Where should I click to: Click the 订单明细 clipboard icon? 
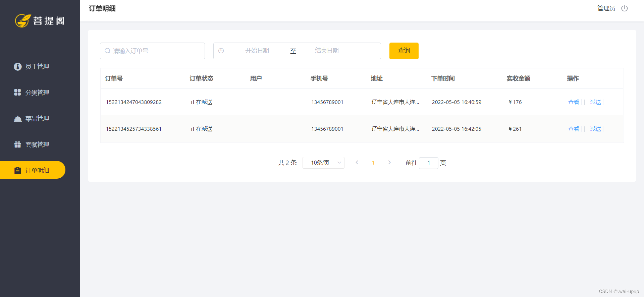(18, 170)
